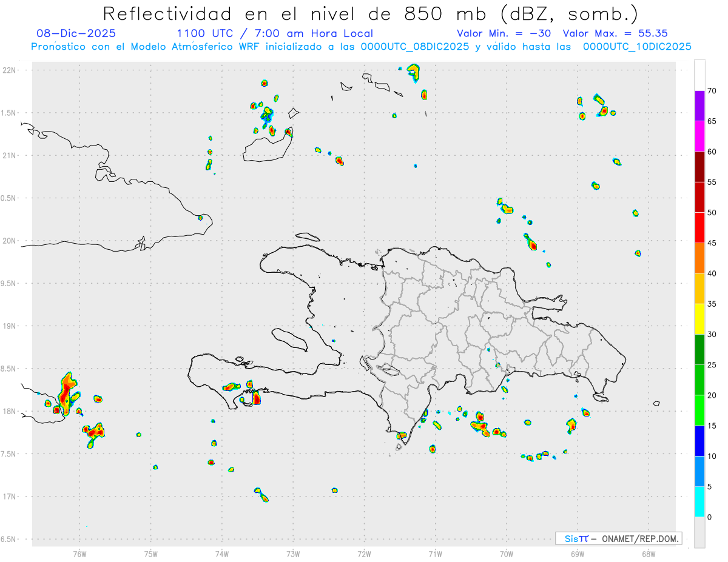Click the '72W' longitude axis label

click(364, 554)
